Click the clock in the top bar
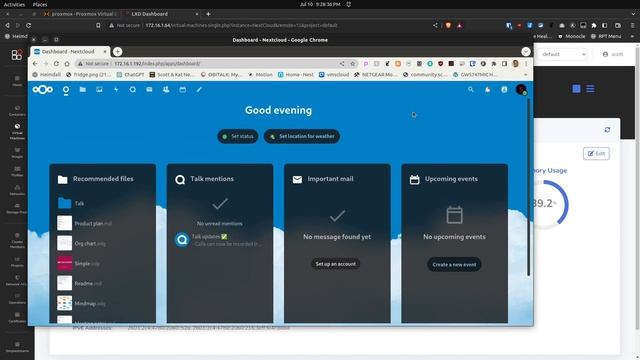The image size is (640, 360). 320,4
